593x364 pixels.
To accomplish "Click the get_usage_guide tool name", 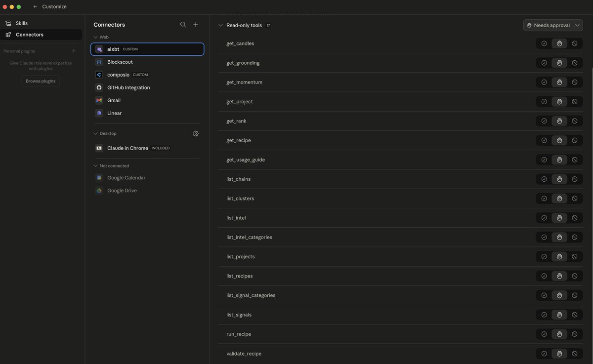I will tap(246, 160).
